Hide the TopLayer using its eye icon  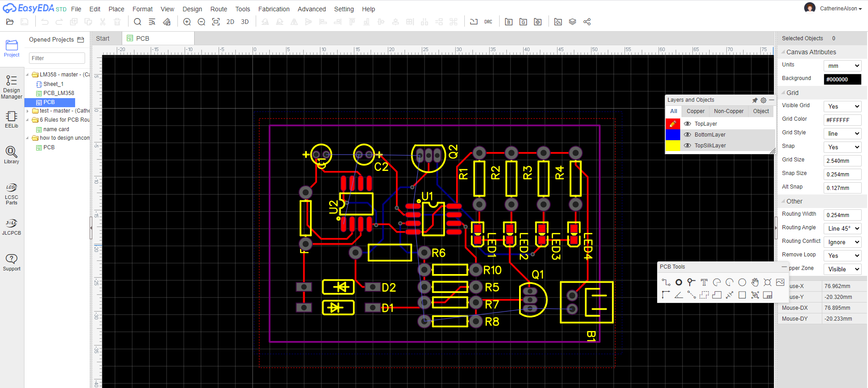tap(687, 124)
